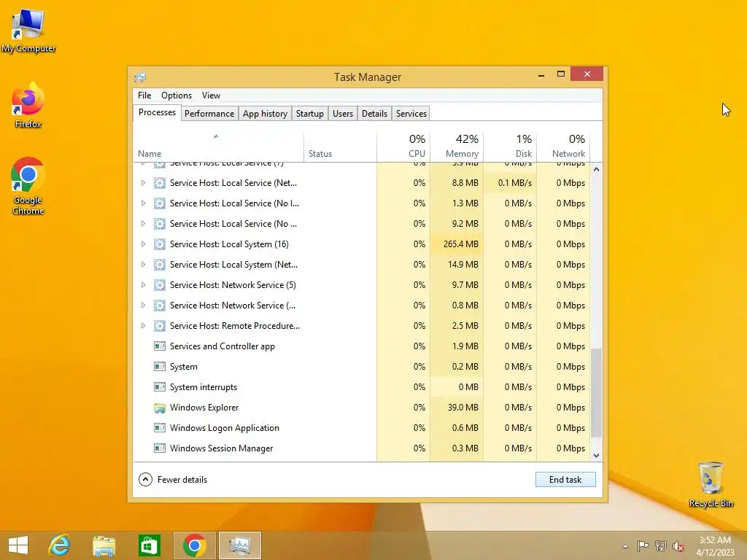Click the End task button

click(x=565, y=480)
